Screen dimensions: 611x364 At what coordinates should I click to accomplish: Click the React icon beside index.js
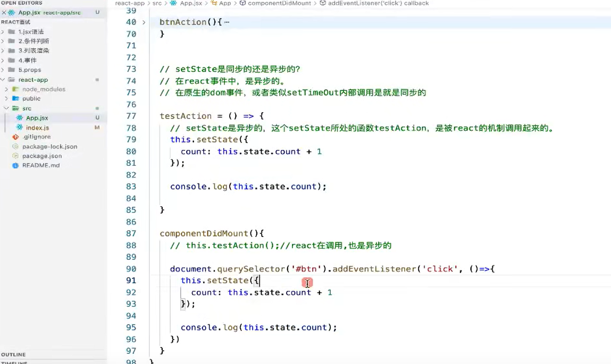[19, 128]
